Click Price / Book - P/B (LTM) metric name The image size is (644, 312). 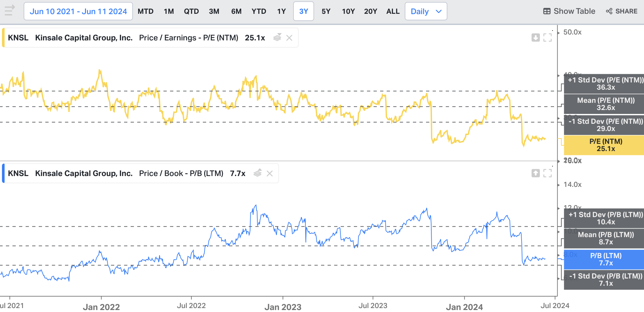click(x=181, y=173)
